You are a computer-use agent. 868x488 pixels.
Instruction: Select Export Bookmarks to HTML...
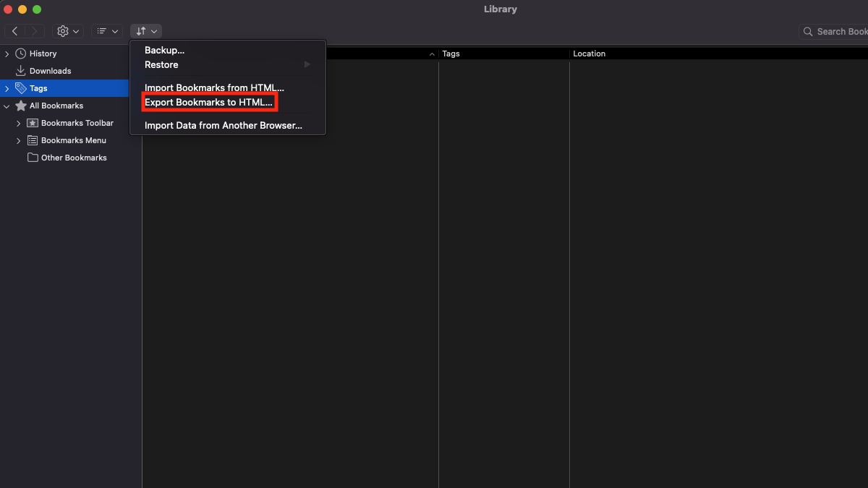pyautogui.click(x=227, y=103)
